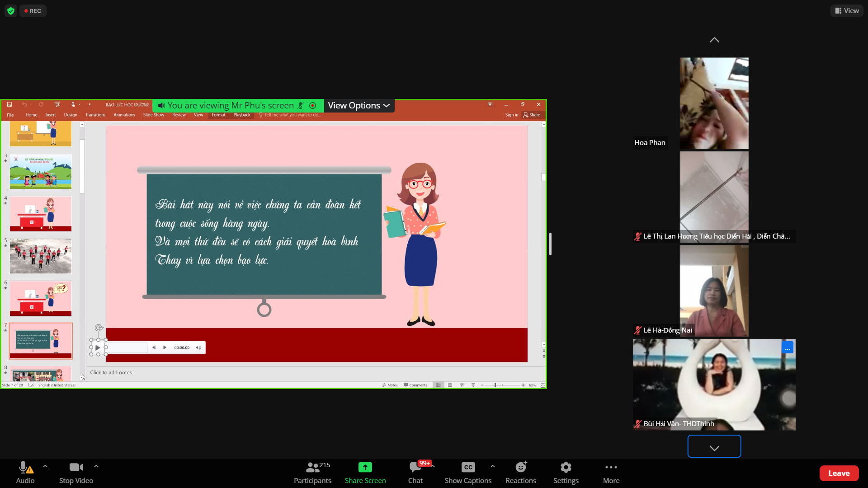
Task: Open the Transitions ribbon tab
Action: 95,115
